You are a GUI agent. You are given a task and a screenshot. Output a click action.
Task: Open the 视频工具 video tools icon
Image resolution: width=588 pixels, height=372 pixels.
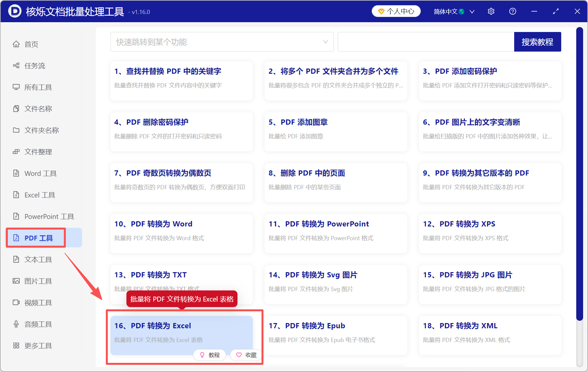tap(38, 302)
